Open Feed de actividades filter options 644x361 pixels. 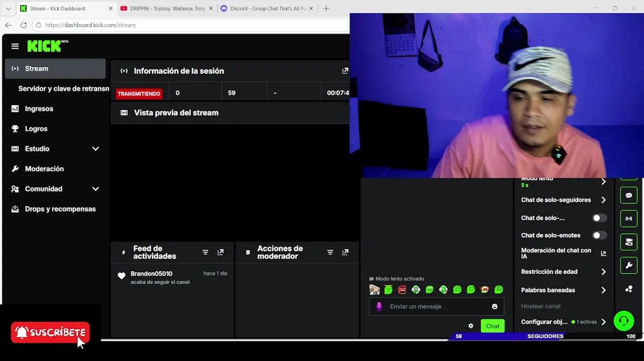pyautogui.click(x=205, y=252)
